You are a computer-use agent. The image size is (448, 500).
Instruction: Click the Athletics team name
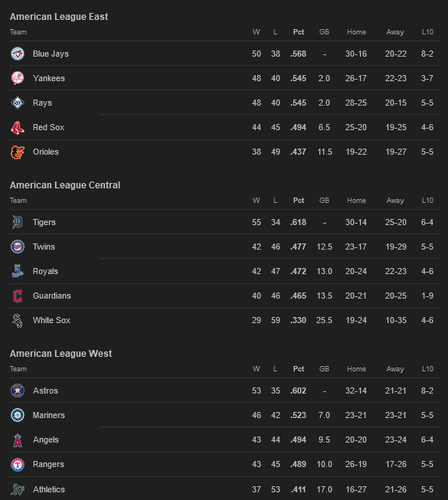click(49, 489)
